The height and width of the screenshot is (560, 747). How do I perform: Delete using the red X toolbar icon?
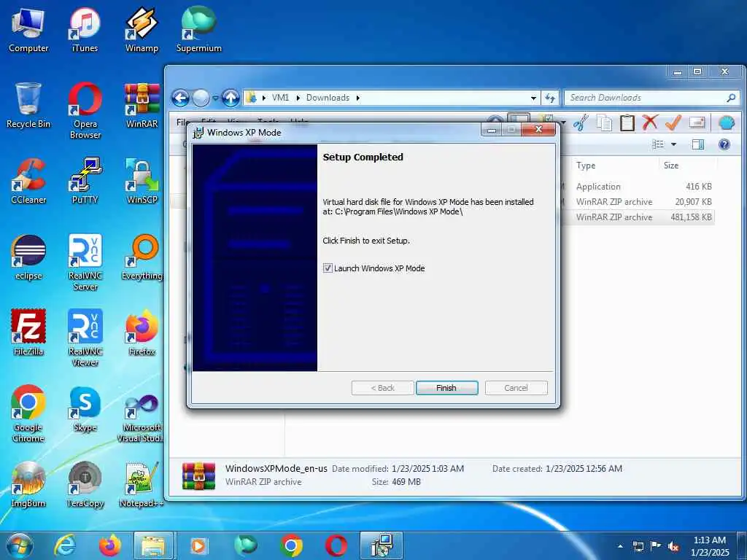click(650, 122)
